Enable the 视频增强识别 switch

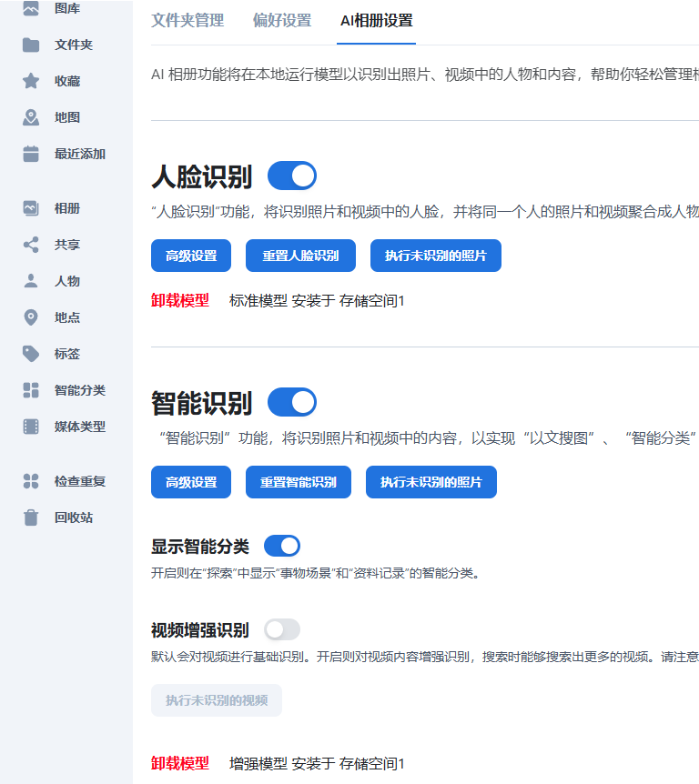(x=282, y=629)
